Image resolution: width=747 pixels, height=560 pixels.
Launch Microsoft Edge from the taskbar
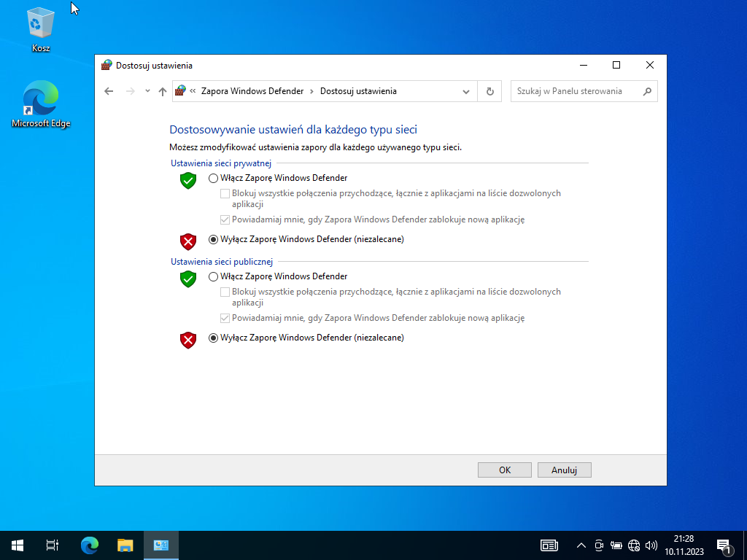click(x=89, y=545)
